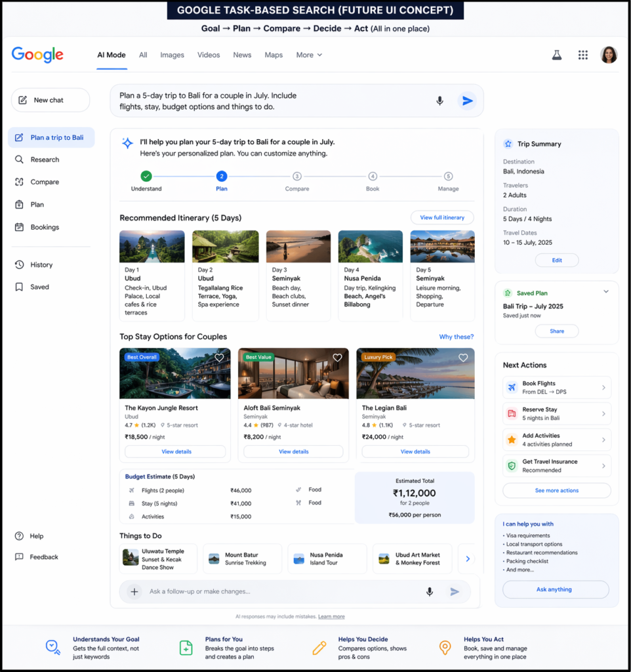
Task: Collapse the Saved Plan panel chevron
Action: [x=605, y=291]
